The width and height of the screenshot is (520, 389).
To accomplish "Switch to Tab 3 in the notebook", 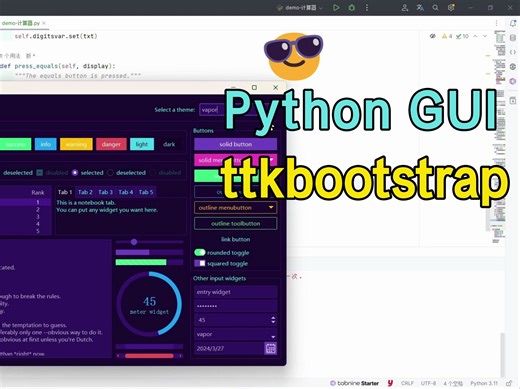I will pyautogui.click(x=105, y=192).
